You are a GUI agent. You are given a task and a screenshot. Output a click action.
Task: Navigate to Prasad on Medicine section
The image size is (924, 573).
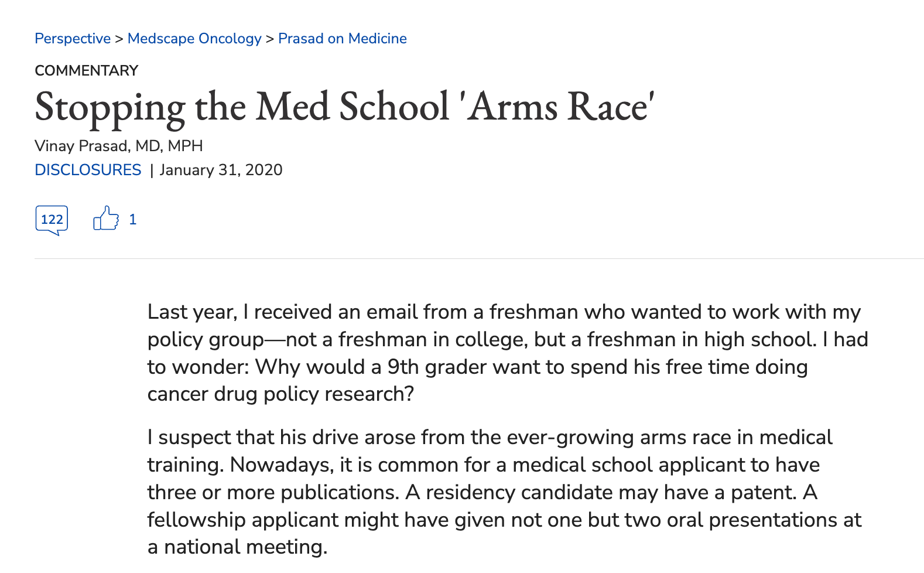click(x=343, y=39)
